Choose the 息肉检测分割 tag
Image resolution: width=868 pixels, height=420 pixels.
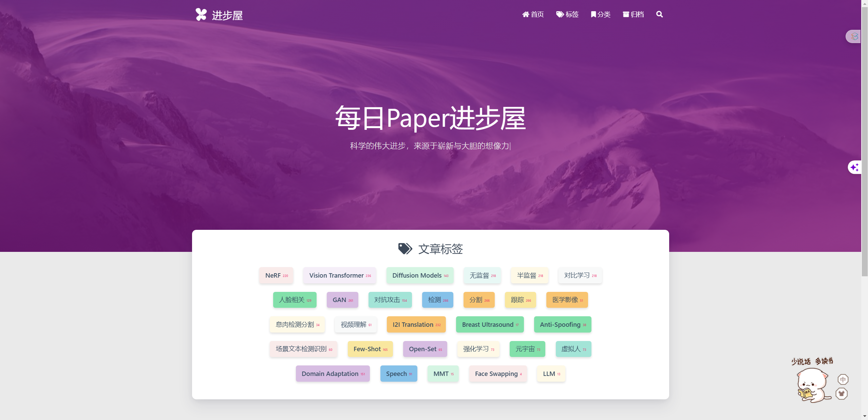(x=297, y=325)
